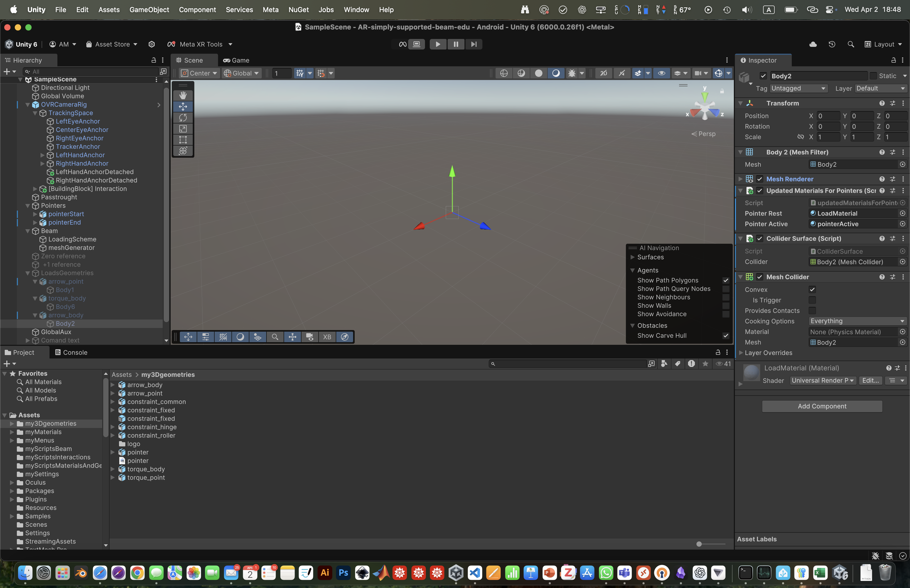Toggle Convex checkbox in Mesh Collider
This screenshot has height=588, width=910.
point(812,290)
